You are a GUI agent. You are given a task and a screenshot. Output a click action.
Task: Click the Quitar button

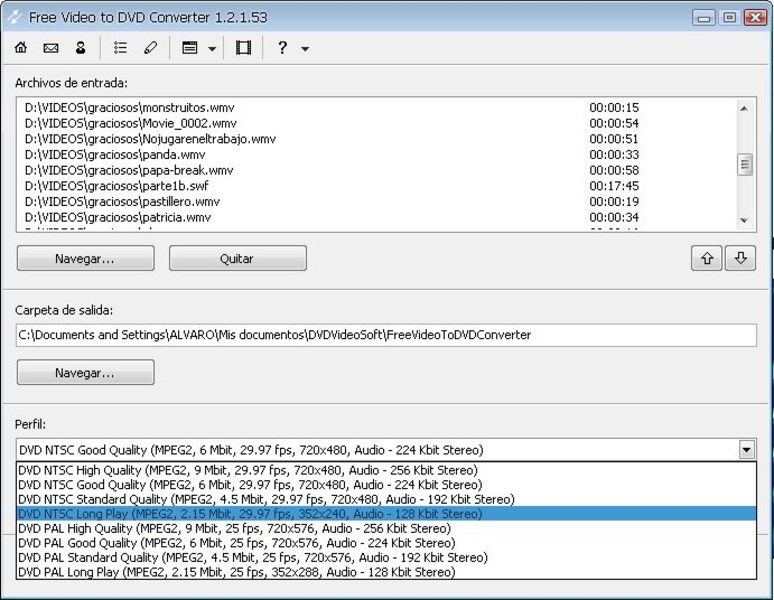coord(237,259)
